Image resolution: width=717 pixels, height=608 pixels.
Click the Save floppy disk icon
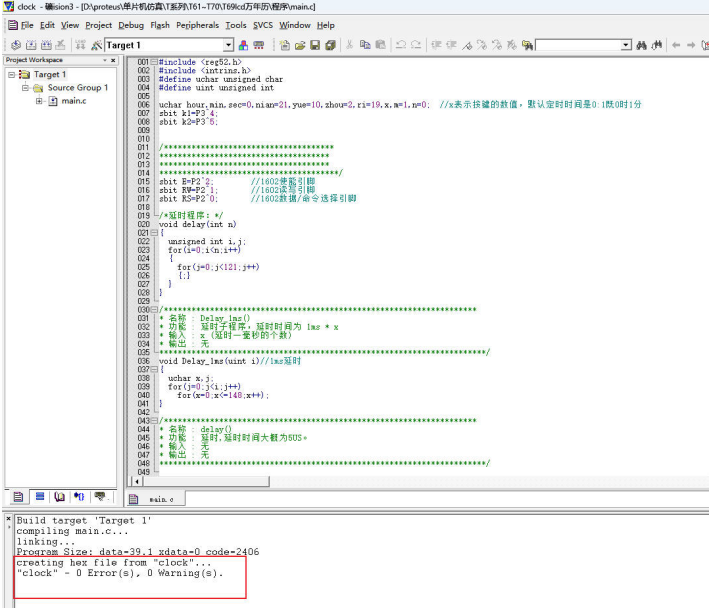315,45
